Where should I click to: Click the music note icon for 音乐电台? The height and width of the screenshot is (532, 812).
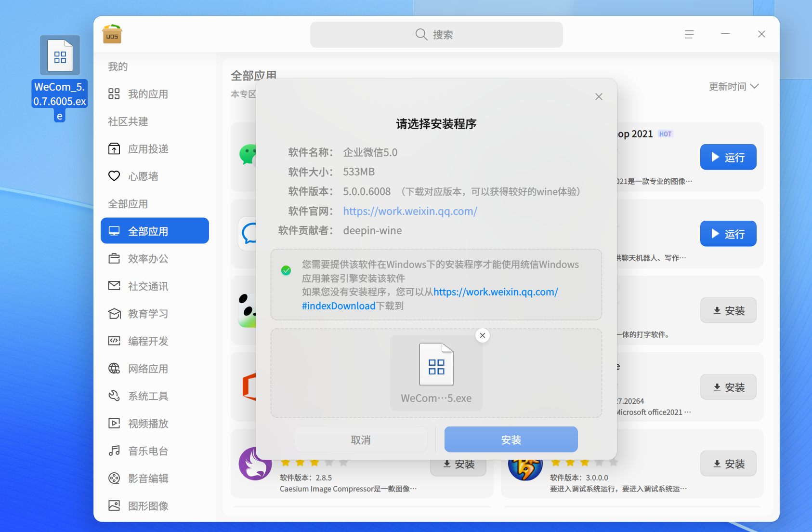[114, 451]
